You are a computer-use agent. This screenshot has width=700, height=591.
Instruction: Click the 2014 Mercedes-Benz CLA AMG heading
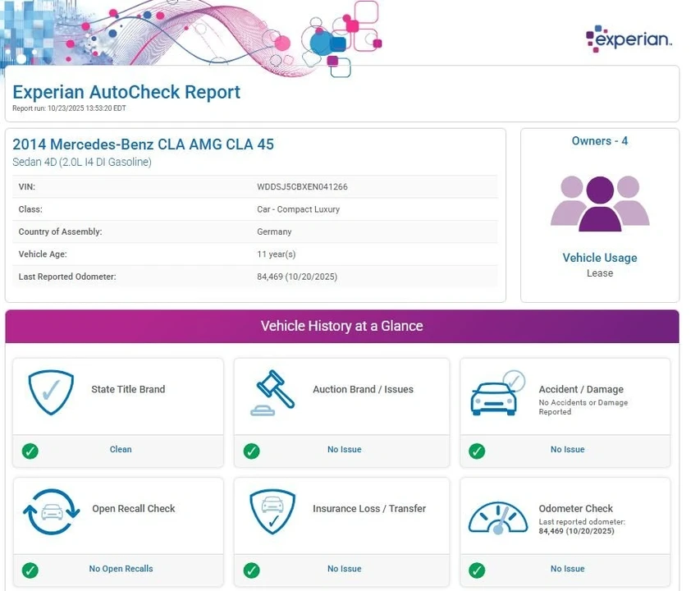click(x=143, y=144)
